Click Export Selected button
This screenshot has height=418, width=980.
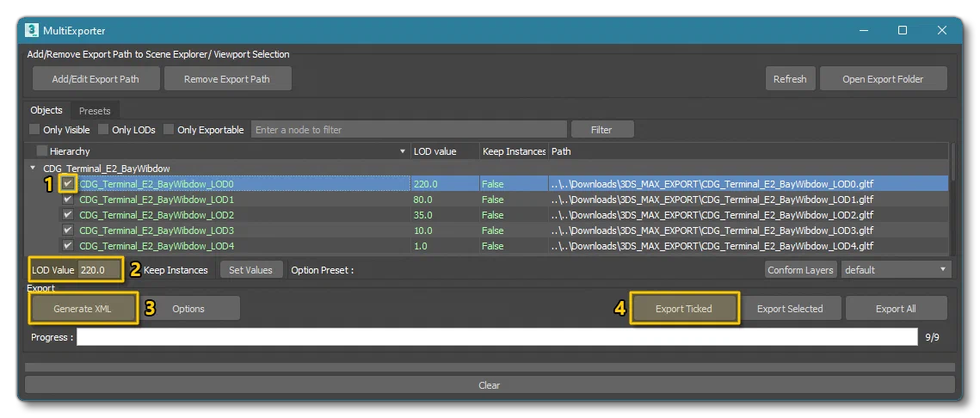click(x=790, y=309)
